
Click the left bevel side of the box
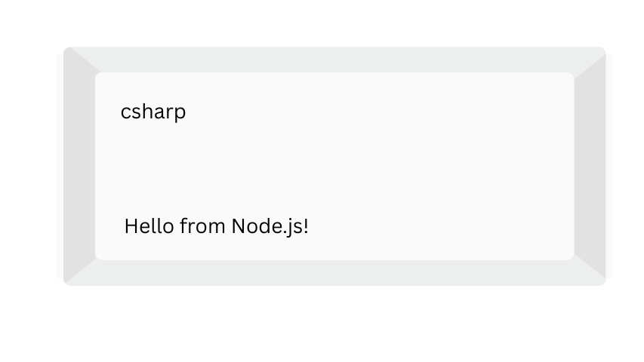79,166
